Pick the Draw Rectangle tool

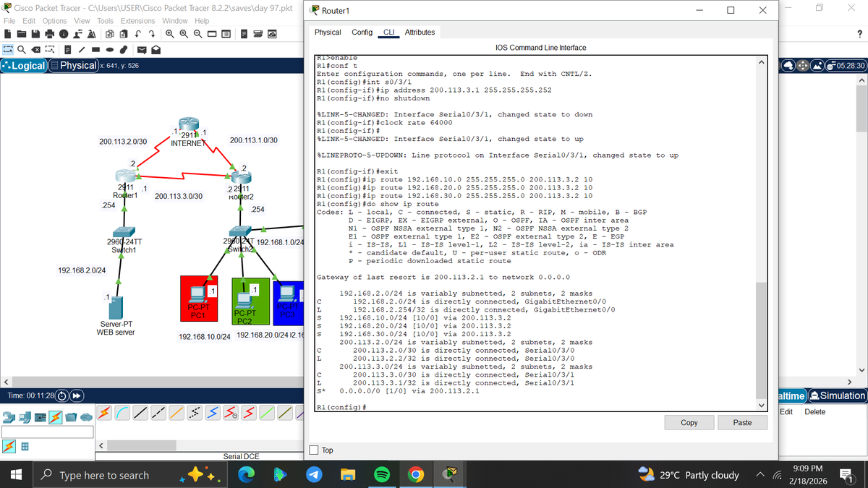[95, 49]
